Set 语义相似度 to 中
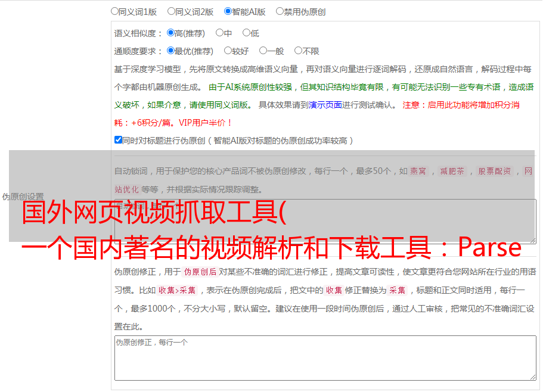Image resolution: width=543 pixels, height=392 pixels. [219, 33]
